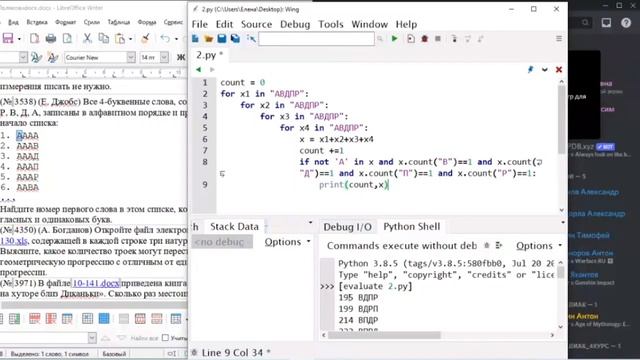The image size is (640, 360).
Task: Click the Undo arrow in Writer toolbar
Action: coord(165,39)
